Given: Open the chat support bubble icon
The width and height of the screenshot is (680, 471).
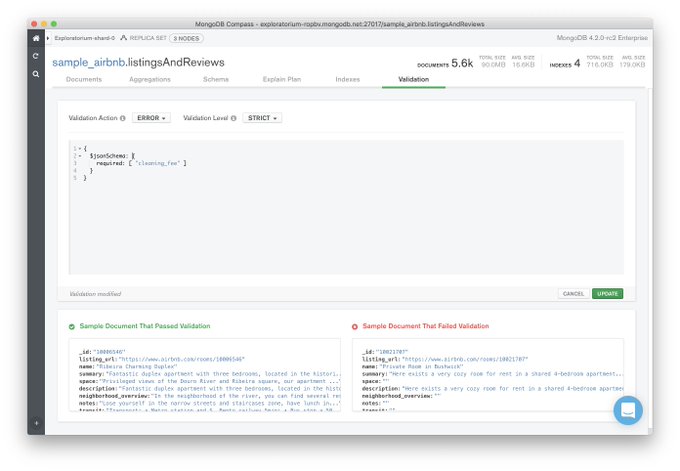Looking at the screenshot, I should tap(628, 410).
